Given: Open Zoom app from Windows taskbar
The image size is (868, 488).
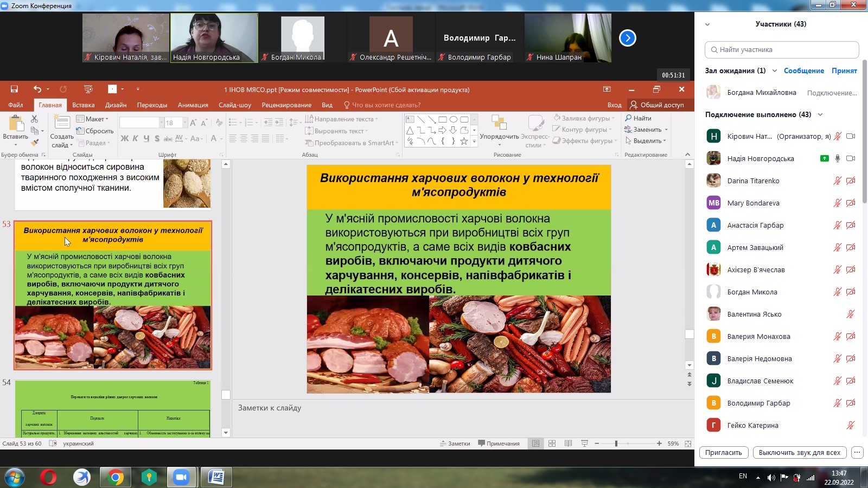Looking at the screenshot, I should pos(181,477).
